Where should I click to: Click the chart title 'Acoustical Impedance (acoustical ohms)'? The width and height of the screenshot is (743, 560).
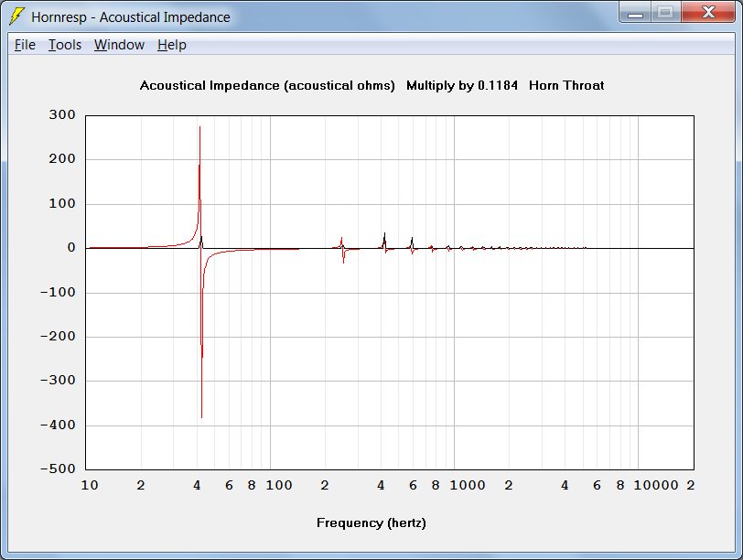coord(267,86)
